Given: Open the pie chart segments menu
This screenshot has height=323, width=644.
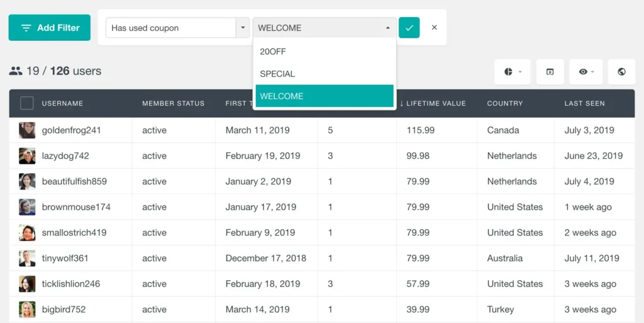Looking at the screenshot, I should tap(512, 72).
